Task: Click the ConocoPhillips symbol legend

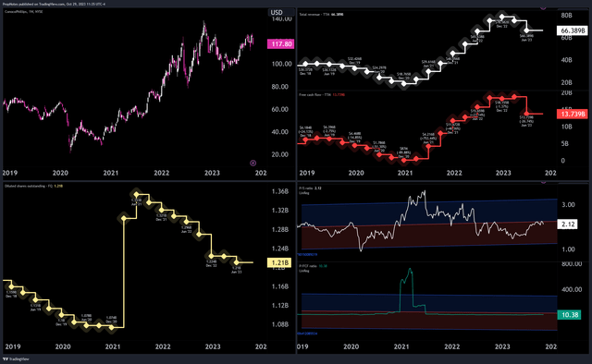Action: pos(23,12)
